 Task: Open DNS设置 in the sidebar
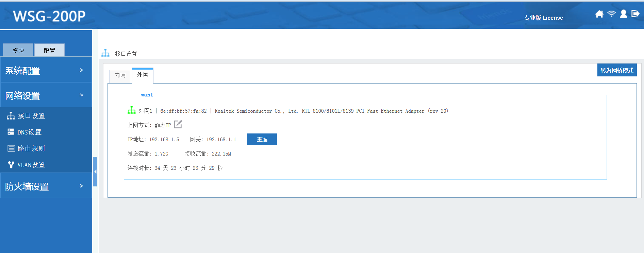coord(29,132)
